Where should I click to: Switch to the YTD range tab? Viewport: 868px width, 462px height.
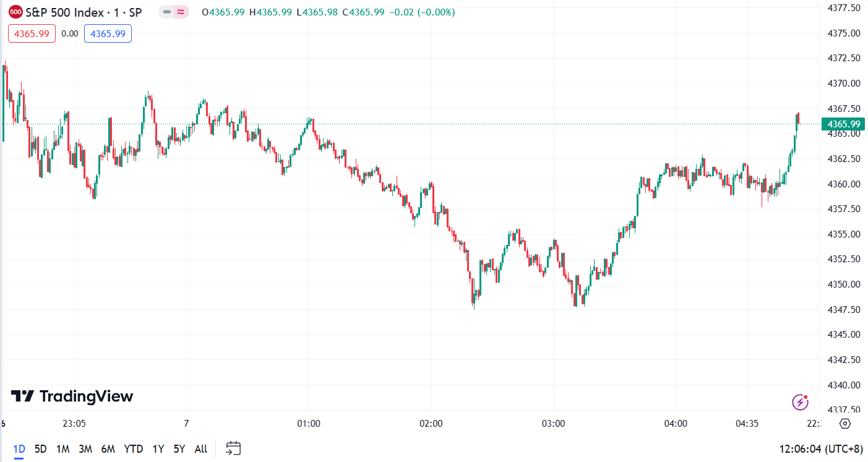coord(134,449)
